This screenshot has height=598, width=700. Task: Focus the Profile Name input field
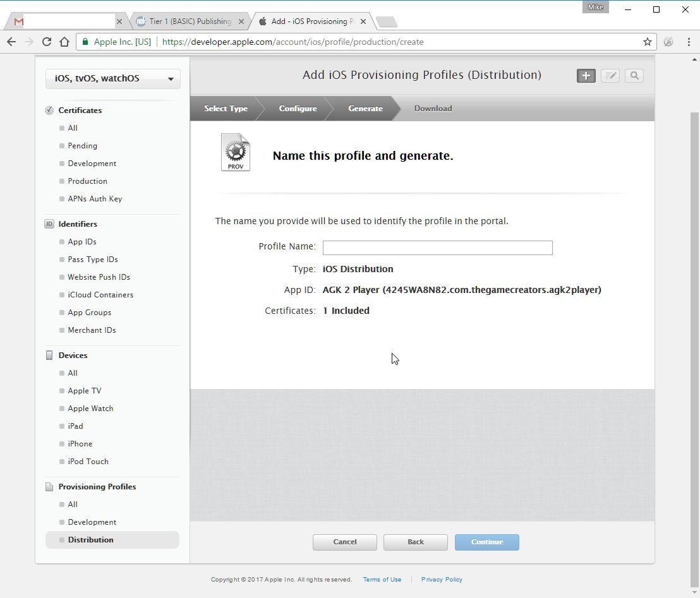click(437, 248)
